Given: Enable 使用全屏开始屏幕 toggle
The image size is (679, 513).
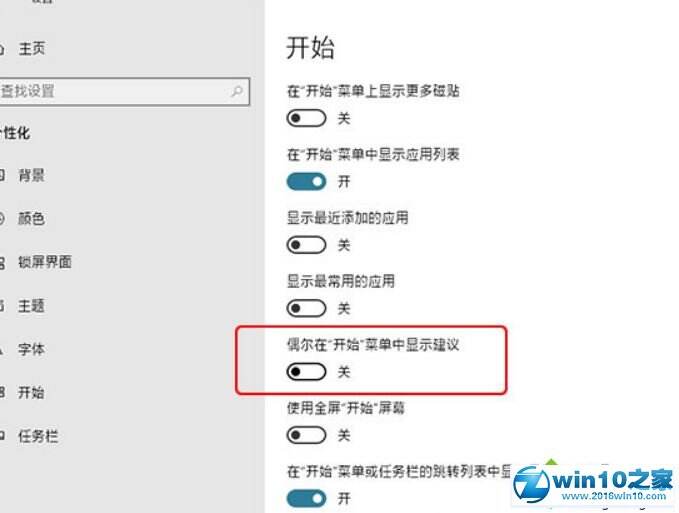Looking at the screenshot, I should click(x=306, y=435).
